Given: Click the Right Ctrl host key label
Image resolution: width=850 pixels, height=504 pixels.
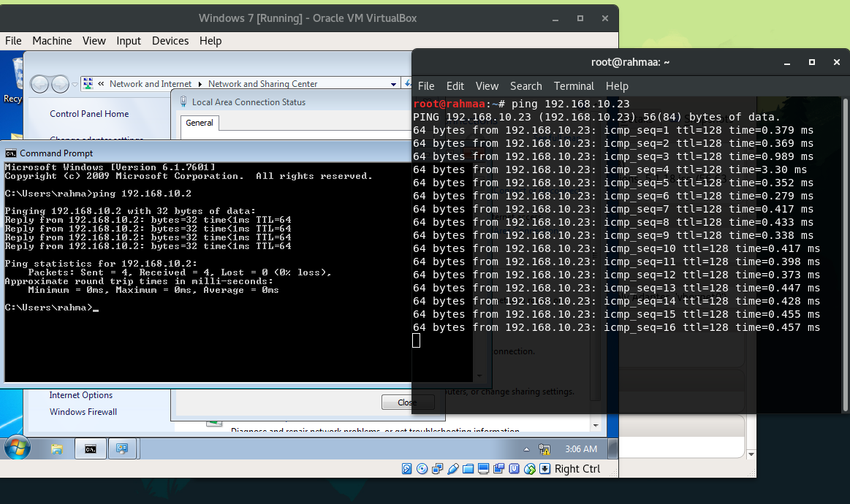Looking at the screenshot, I should click(x=577, y=469).
